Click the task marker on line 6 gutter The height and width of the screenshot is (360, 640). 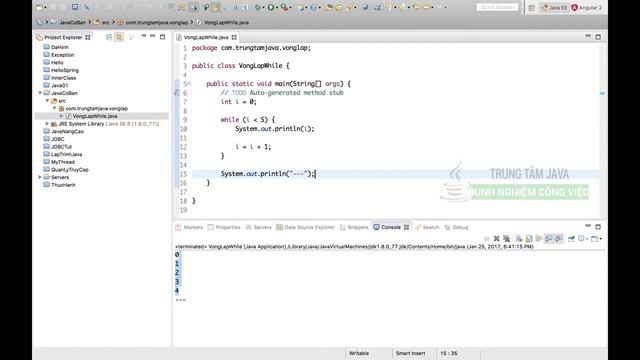(x=177, y=93)
